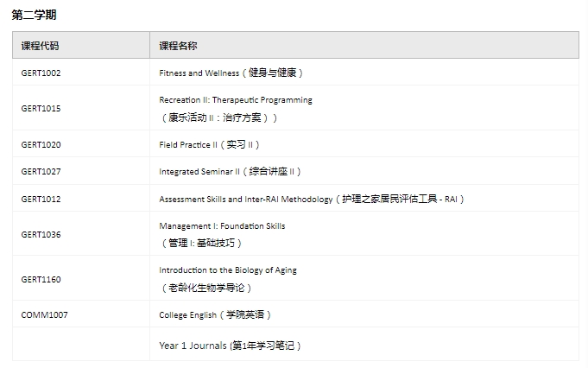Select course code GERT1027

click(x=41, y=172)
